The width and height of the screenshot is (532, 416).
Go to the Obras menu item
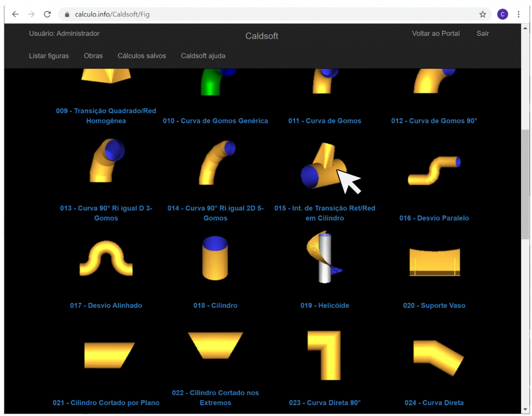pos(93,56)
